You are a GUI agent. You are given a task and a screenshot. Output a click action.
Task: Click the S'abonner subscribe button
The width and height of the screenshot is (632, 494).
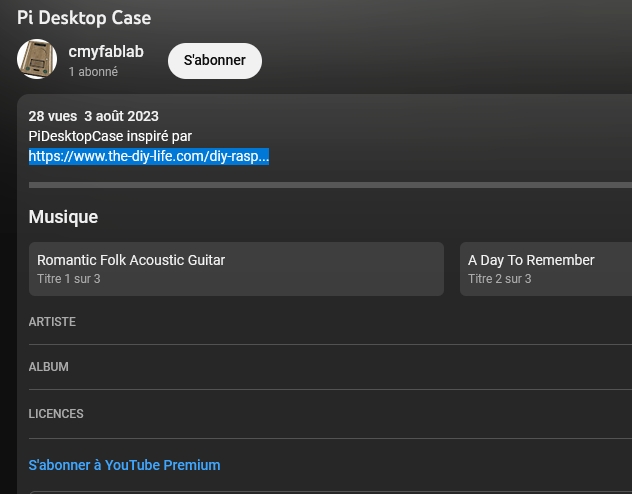pyautogui.click(x=215, y=61)
